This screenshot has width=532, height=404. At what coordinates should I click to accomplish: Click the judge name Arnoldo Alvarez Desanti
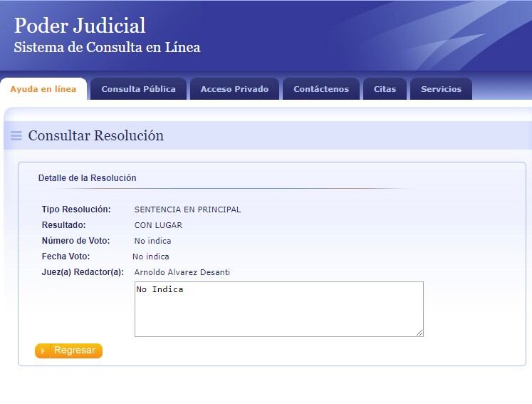tap(182, 272)
